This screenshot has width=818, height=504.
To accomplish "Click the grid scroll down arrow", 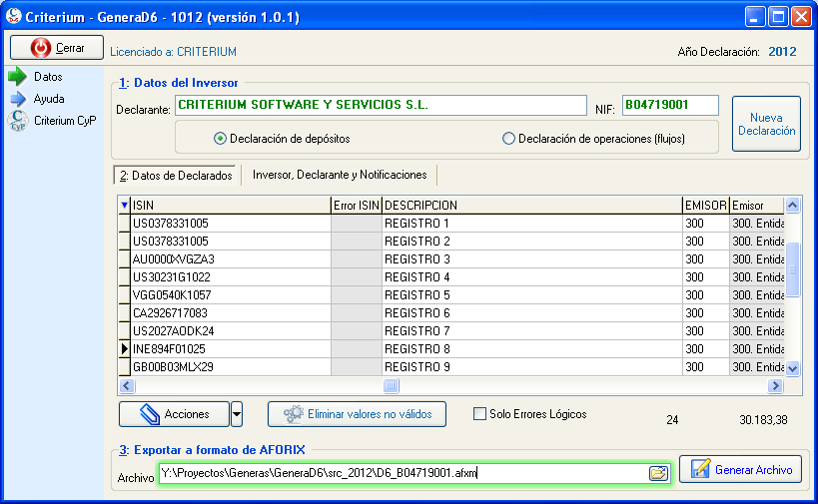I will click(792, 368).
